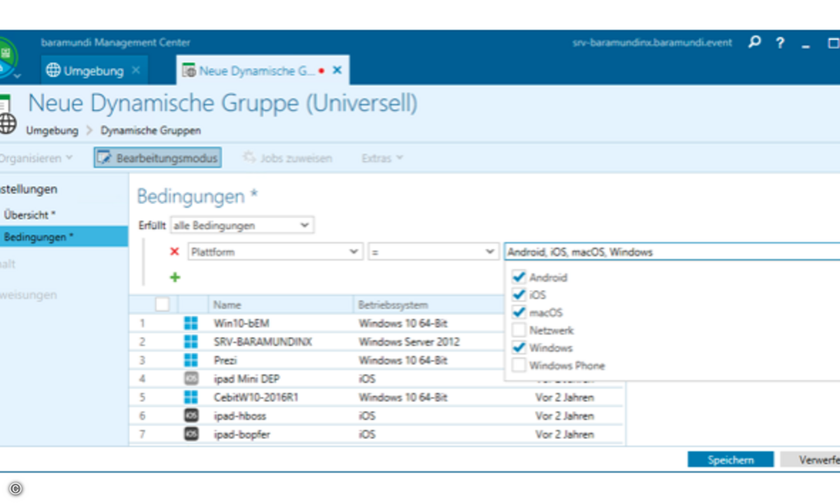Viewport: 840px width, 504px height.
Task: Go to Dynamische Gruppen in the breadcrumb
Action: coord(150,130)
